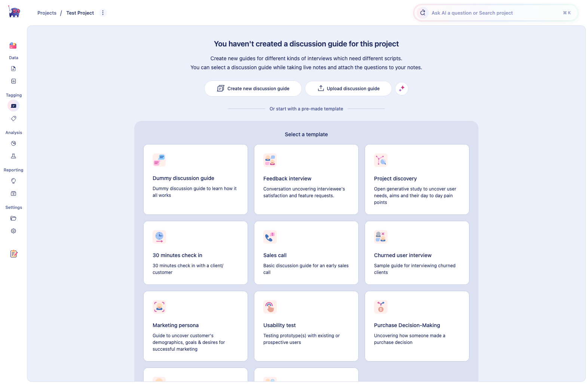
Task: Open the three-dot menu beside Test Project
Action: (103, 13)
